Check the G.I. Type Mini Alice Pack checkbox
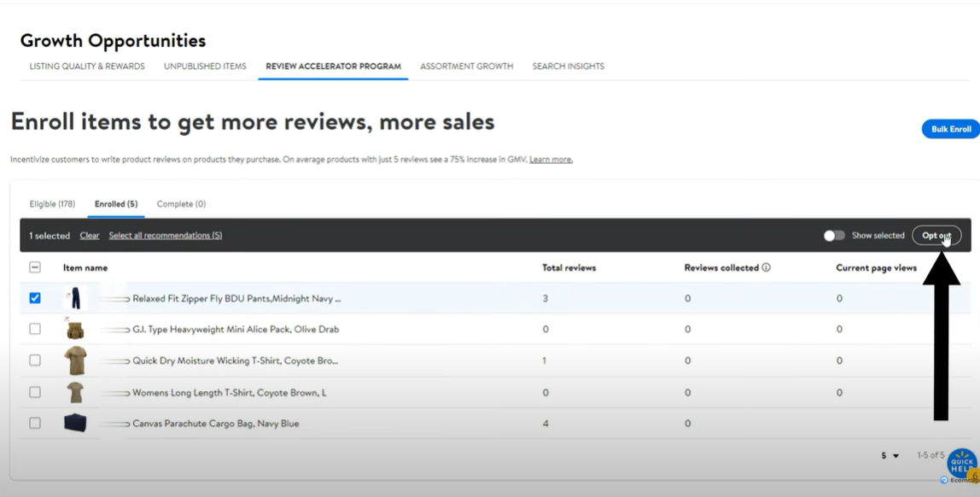980x497 pixels. click(x=35, y=329)
